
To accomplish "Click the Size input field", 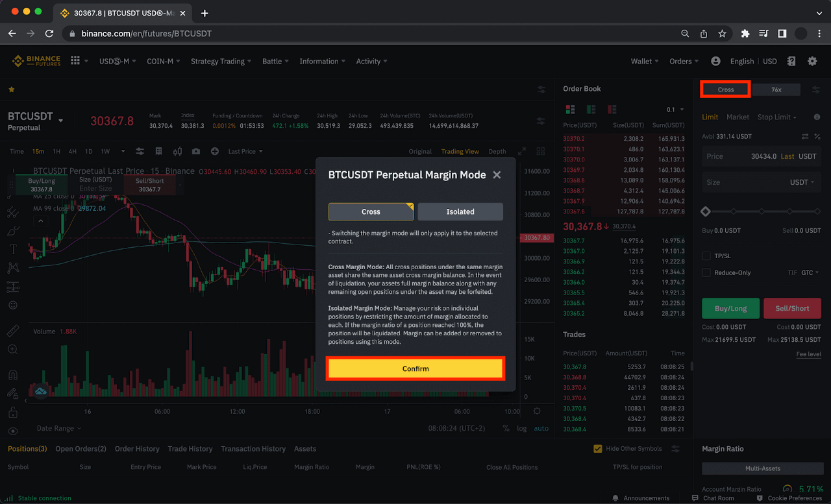I will pos(762,182).
